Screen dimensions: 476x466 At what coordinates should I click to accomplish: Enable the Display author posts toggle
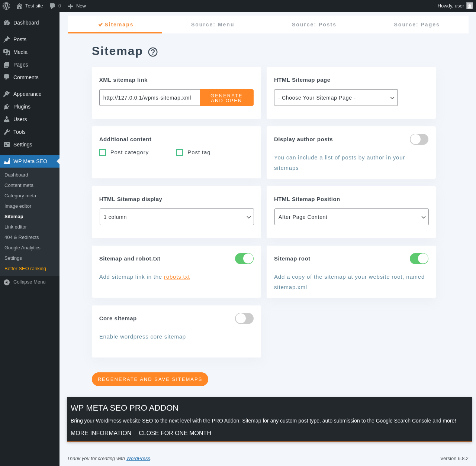tap(419, 139)
